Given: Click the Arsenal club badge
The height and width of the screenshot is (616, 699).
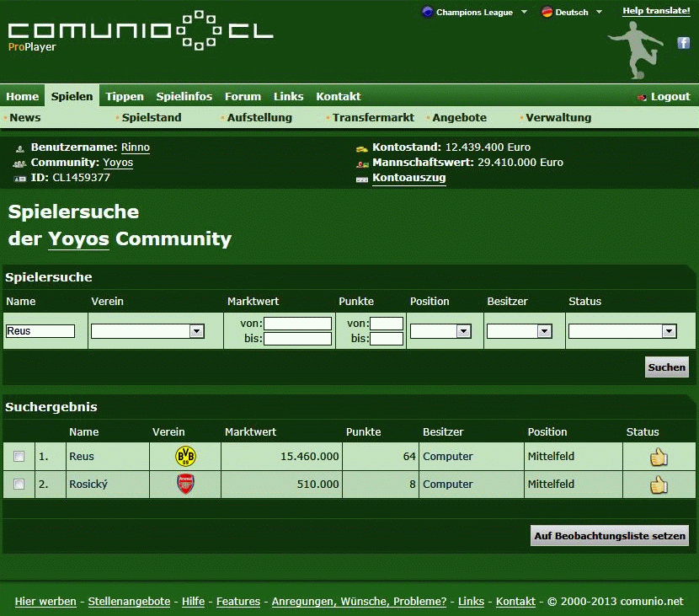Looking at the screenshot, I should tap(185, 485).
